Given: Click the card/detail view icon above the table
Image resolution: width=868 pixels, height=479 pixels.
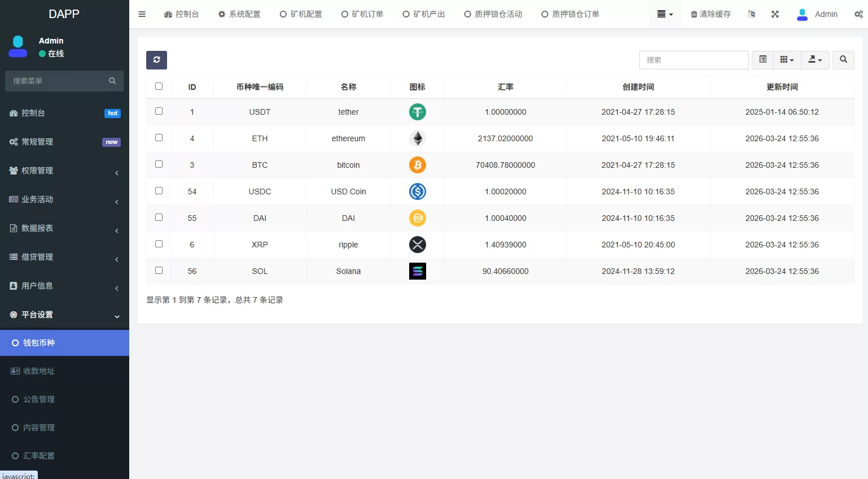Looking at the screenshot, I should click(x=762, y=60).
